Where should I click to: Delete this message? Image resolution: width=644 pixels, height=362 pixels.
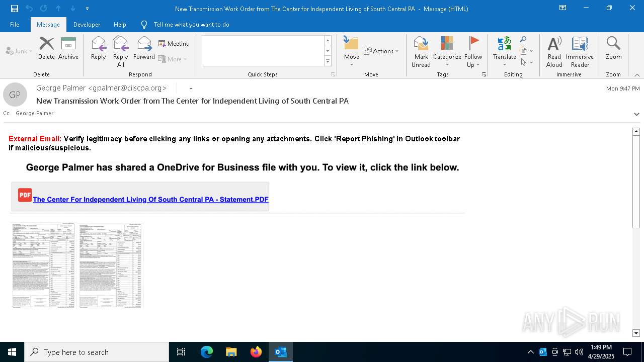(x=46, y=48)
